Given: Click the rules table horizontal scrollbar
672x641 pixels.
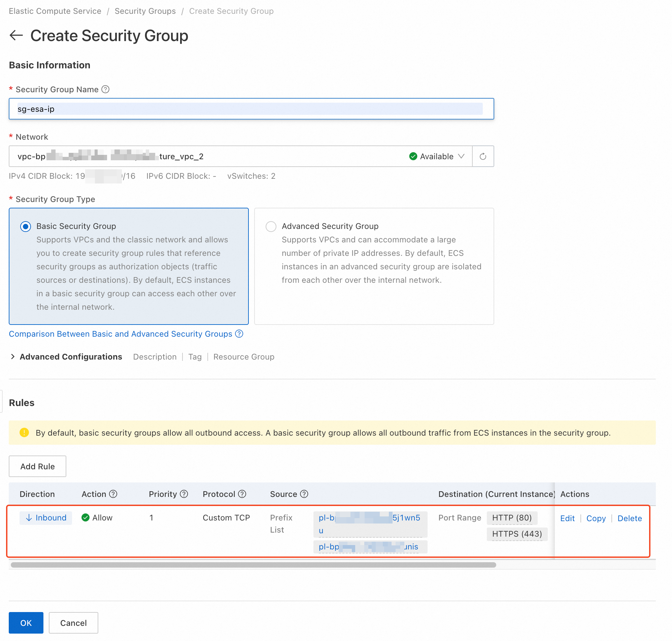Looking at the screenshot, I should [x=253, y=565].
